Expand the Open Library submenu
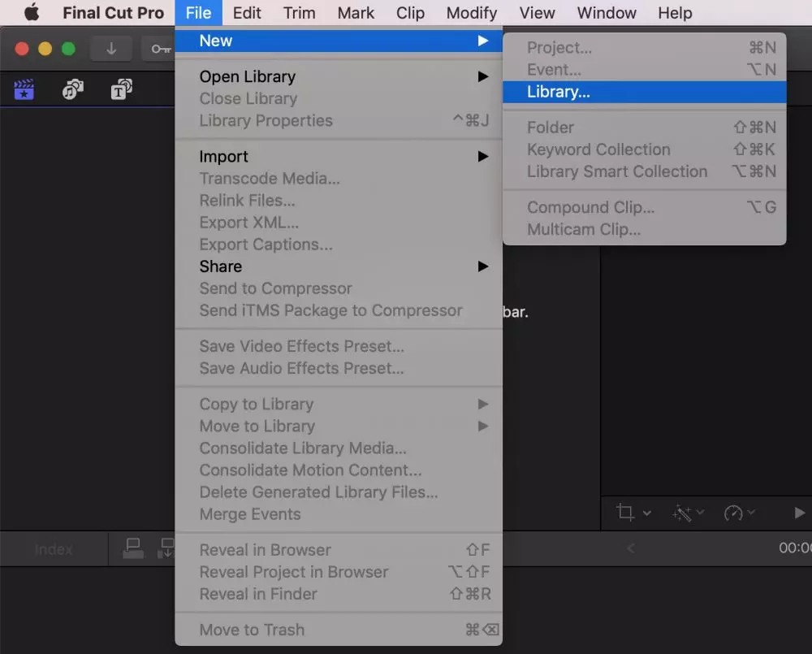 pos(339,76)
